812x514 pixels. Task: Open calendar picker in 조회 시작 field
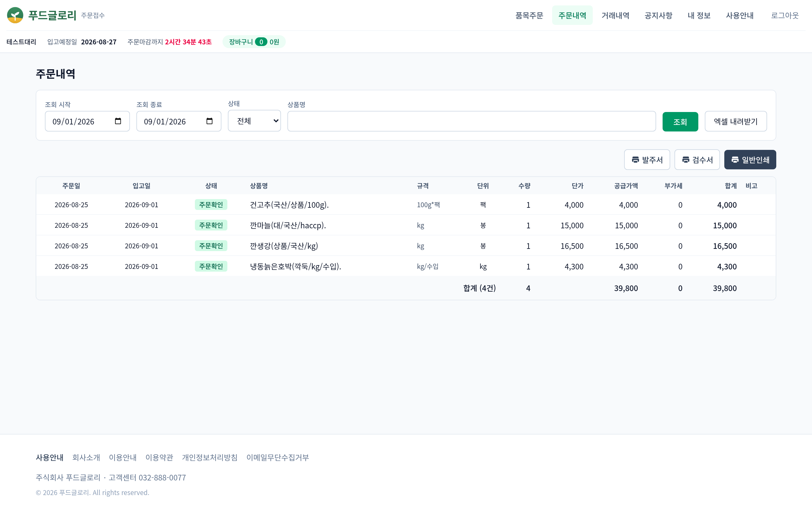click(118, 121)
